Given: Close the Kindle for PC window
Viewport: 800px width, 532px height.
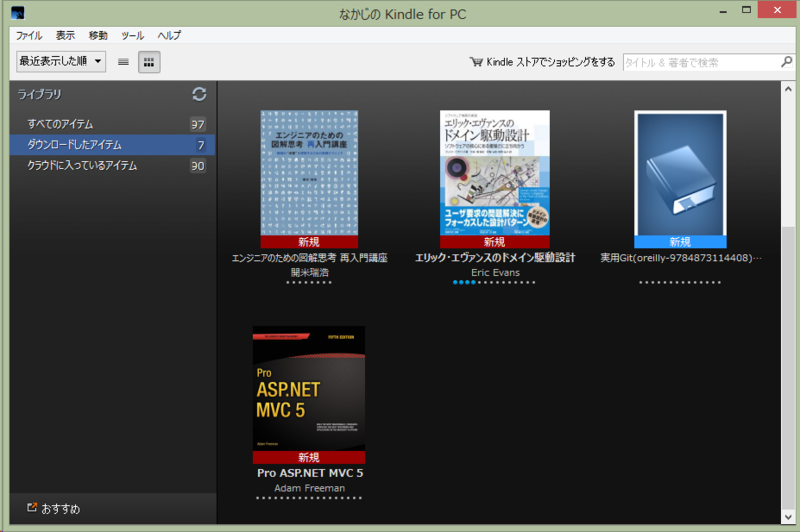Looking at the screenshot, I should coord(778,10).
